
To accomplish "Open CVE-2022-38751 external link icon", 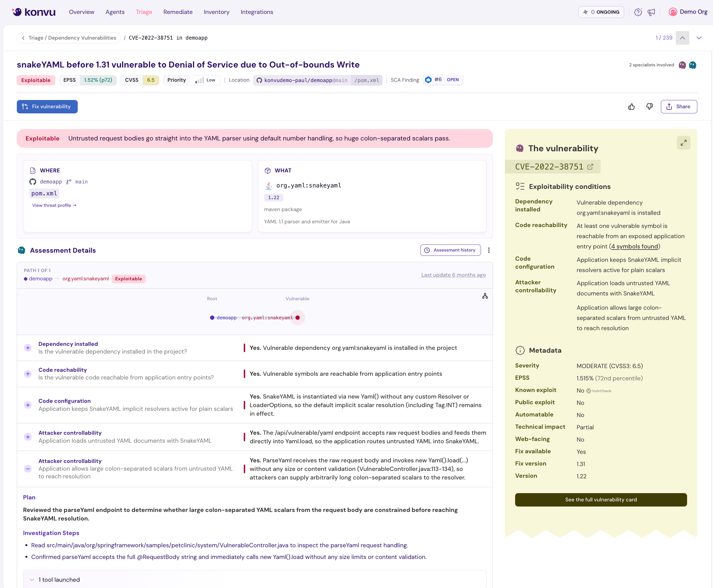I will 590,167.
